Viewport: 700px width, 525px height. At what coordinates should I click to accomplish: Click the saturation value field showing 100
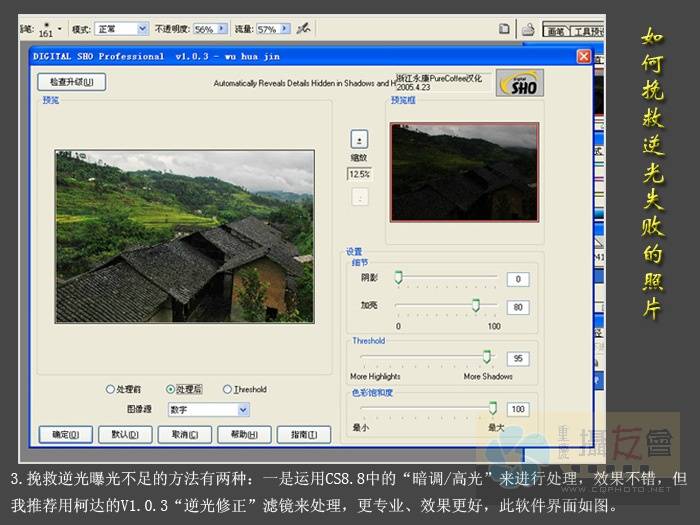coord(518,409)
